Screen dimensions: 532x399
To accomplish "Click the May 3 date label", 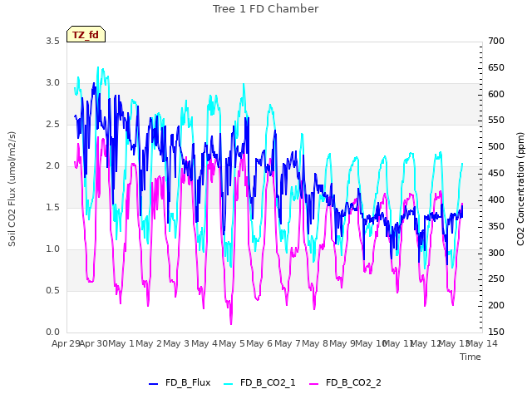I will (176, 343).
